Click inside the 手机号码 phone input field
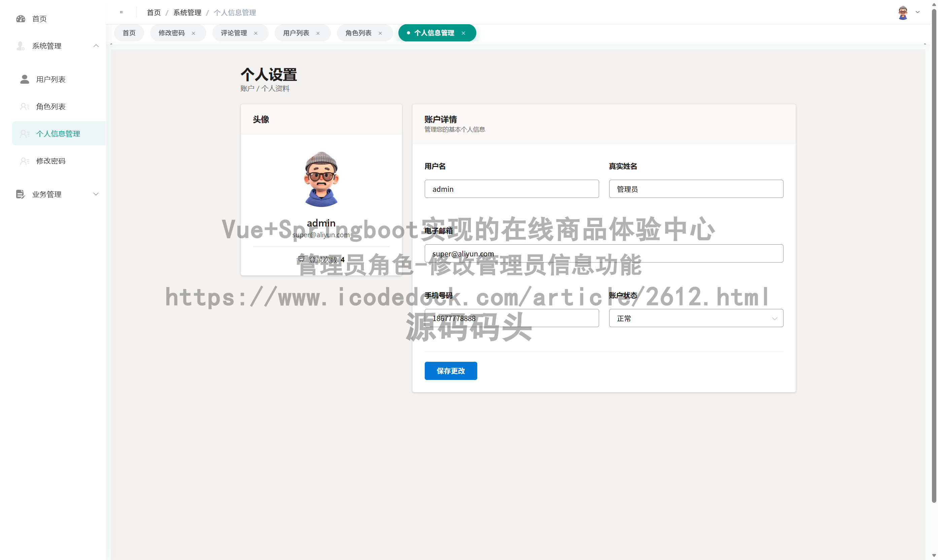This screenshot has height=560, width=938. 511,318
